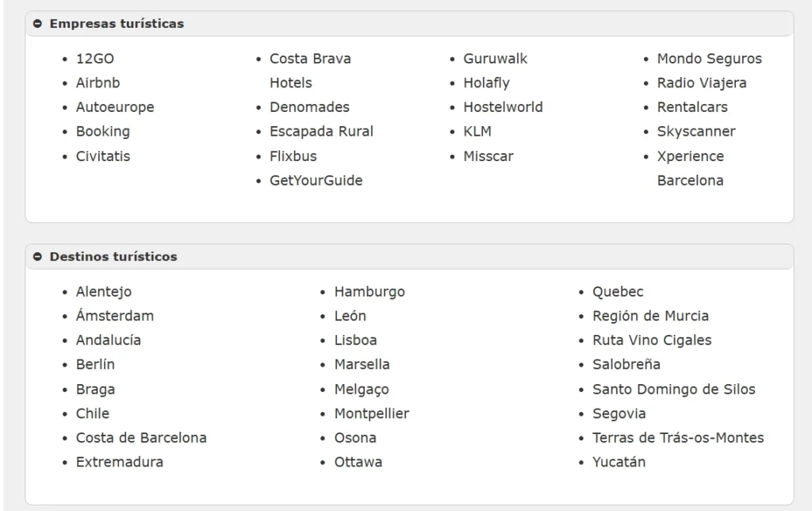Open the KLM link
The width and height of the screenshot is (812, 511).
477,132
